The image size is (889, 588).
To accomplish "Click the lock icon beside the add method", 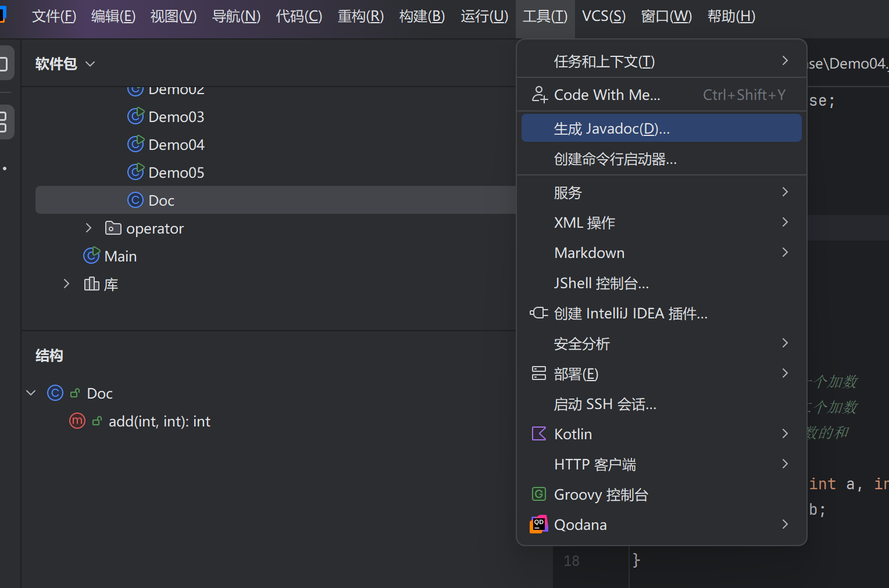I will tap(97, 421).
